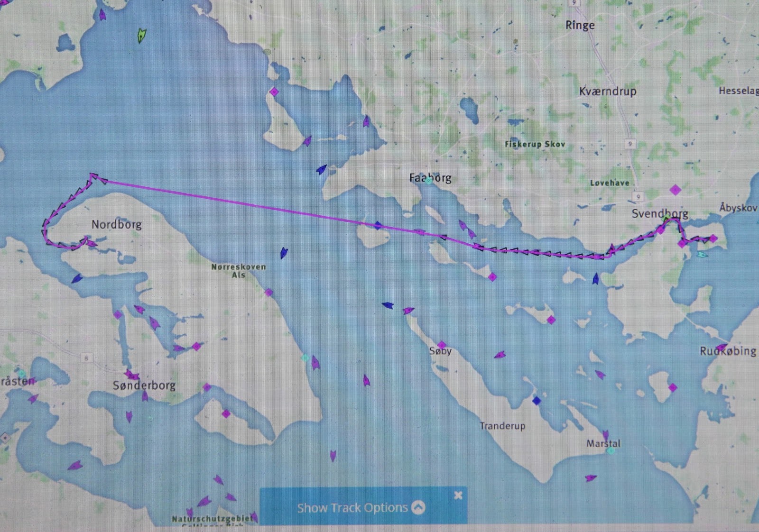759x532 pixels.
Task: Click the magenta diamond at the top of the bay
Action: pos(274,92)
